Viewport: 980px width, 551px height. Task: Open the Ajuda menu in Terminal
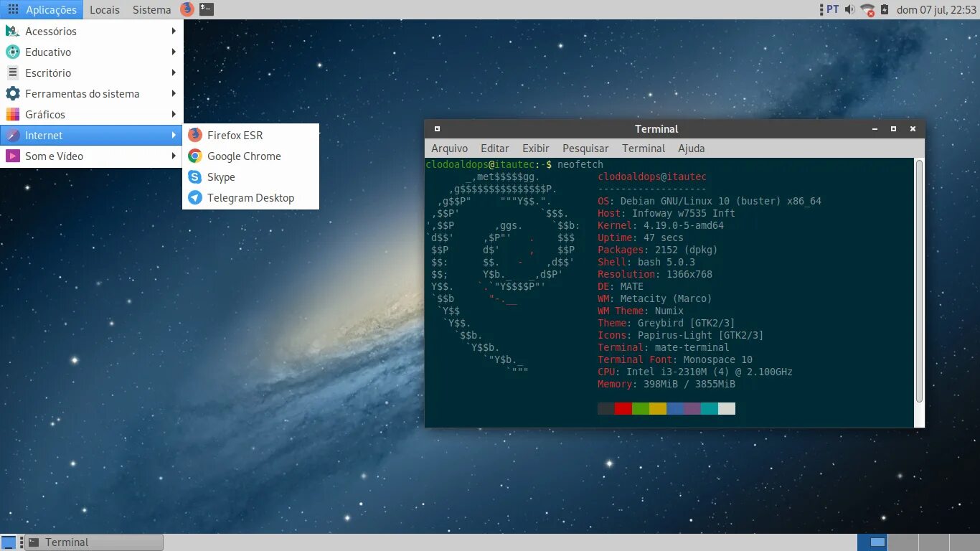click(692, 149)
